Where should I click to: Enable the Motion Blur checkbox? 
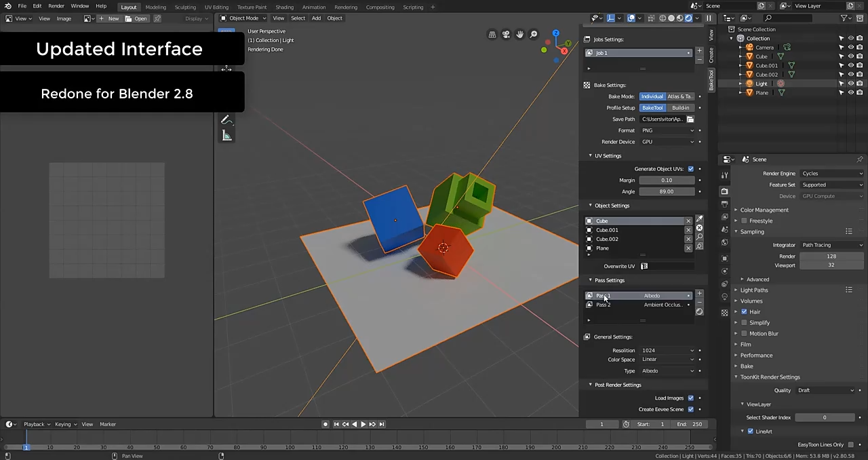click(744, 333)
